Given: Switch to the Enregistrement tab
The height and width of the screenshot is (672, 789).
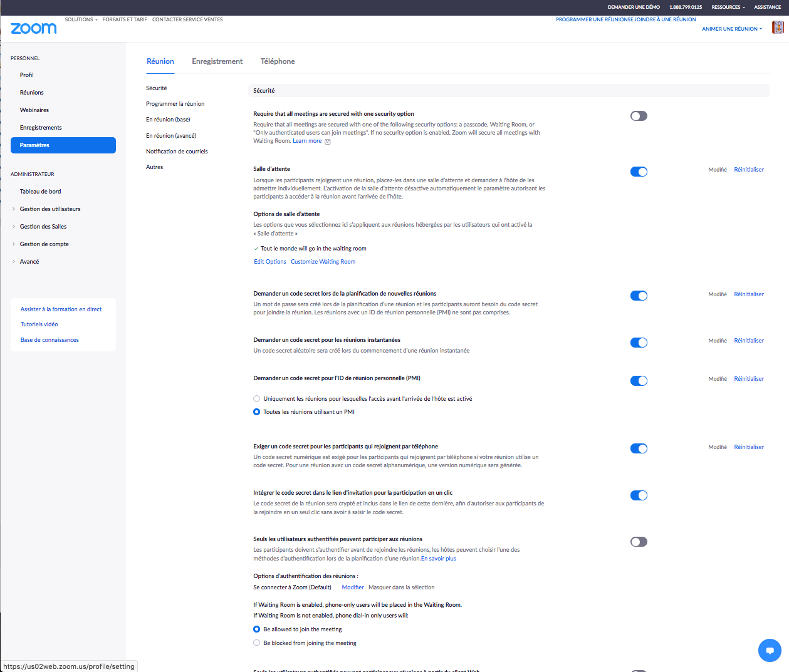Looking at the screenshot, I should click(217, 61).
